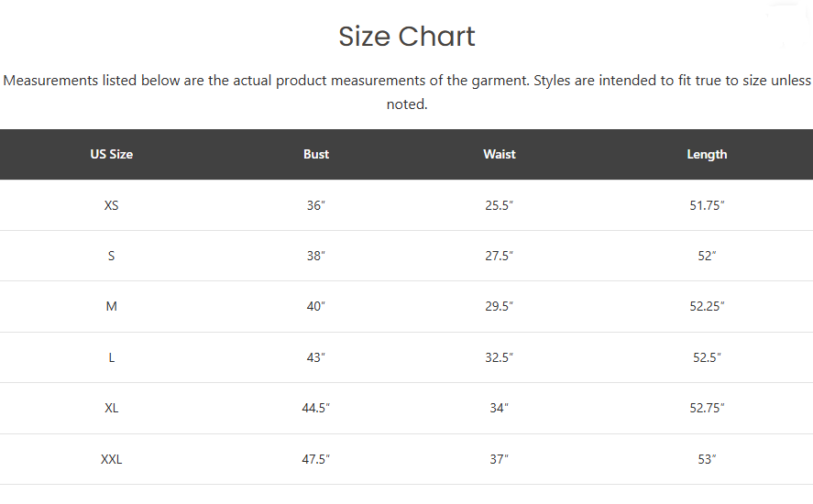The width and height of the screenshot is (813, 504).
Task: Click the XS size row label
Action: 112,205
